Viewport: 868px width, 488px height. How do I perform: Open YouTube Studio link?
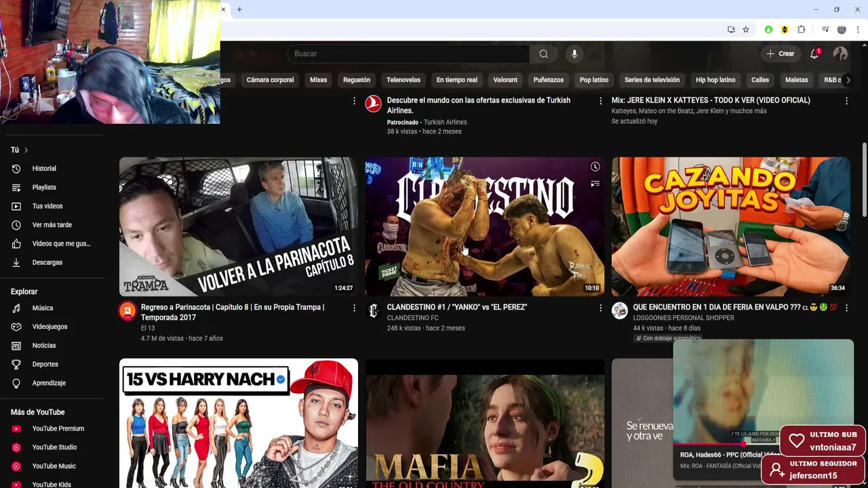[x=54, y=447]
